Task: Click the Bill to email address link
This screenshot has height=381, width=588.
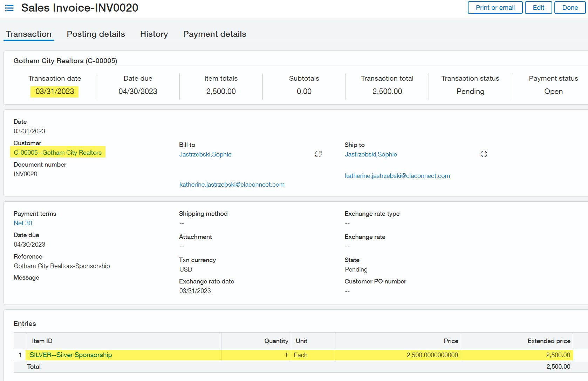Action: coord(232,185)
